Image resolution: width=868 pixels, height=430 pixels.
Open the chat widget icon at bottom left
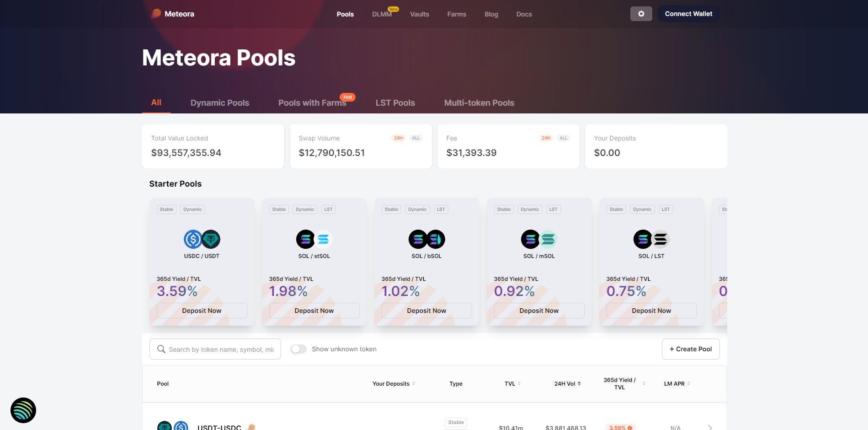click(23, 410)
